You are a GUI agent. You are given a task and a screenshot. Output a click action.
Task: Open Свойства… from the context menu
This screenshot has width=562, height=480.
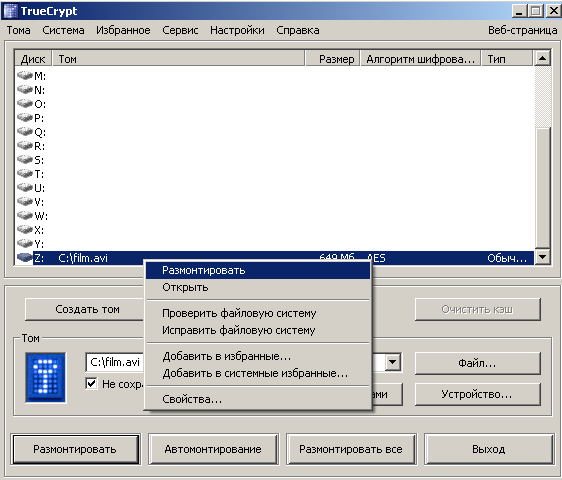[258, 399]
